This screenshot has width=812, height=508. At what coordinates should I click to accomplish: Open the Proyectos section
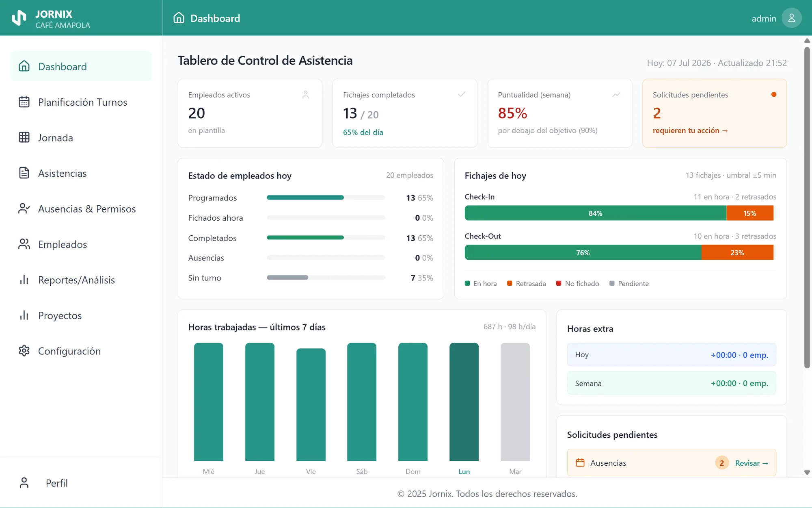click(81, 315)
